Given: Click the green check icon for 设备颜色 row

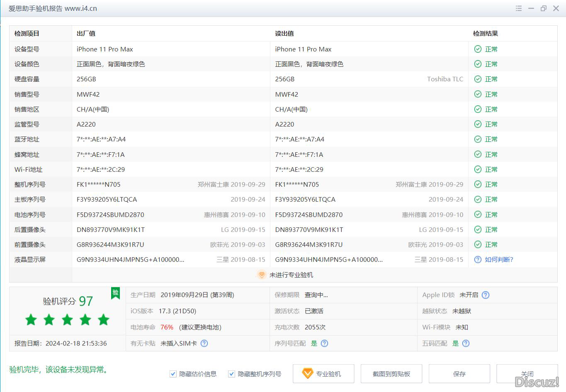Looking at the screenshot, I should pyautogui.click(x=478, y=64).
